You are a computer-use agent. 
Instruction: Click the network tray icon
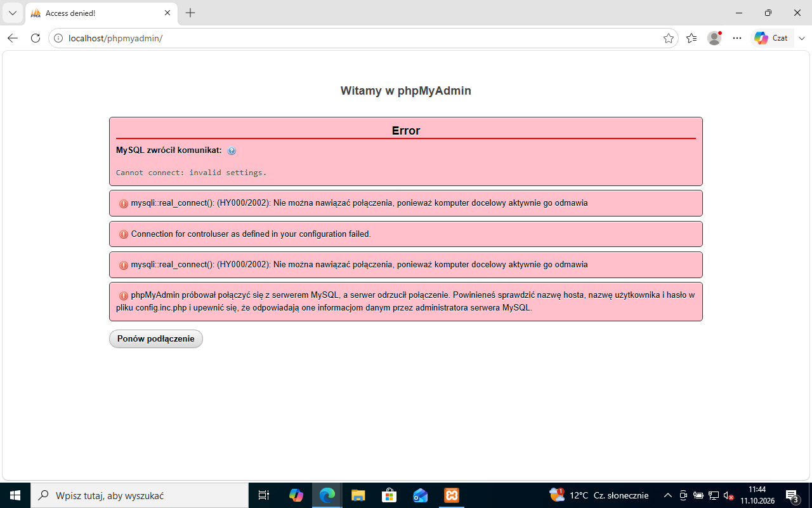click(714, 495)
